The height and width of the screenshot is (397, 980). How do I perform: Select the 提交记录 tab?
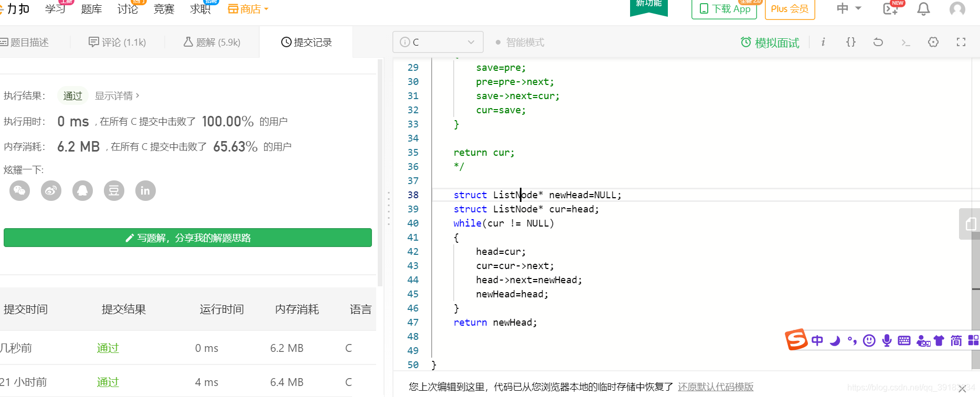[306, 42]
